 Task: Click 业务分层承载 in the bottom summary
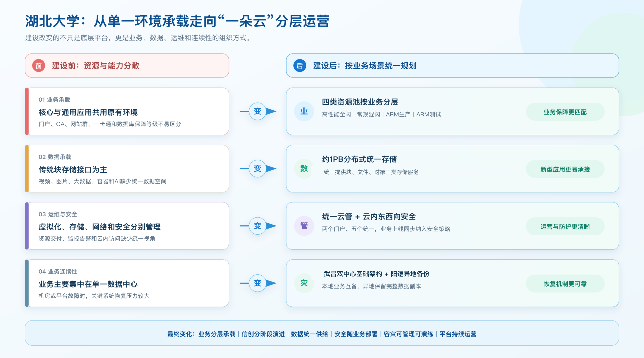click(217, 334)
